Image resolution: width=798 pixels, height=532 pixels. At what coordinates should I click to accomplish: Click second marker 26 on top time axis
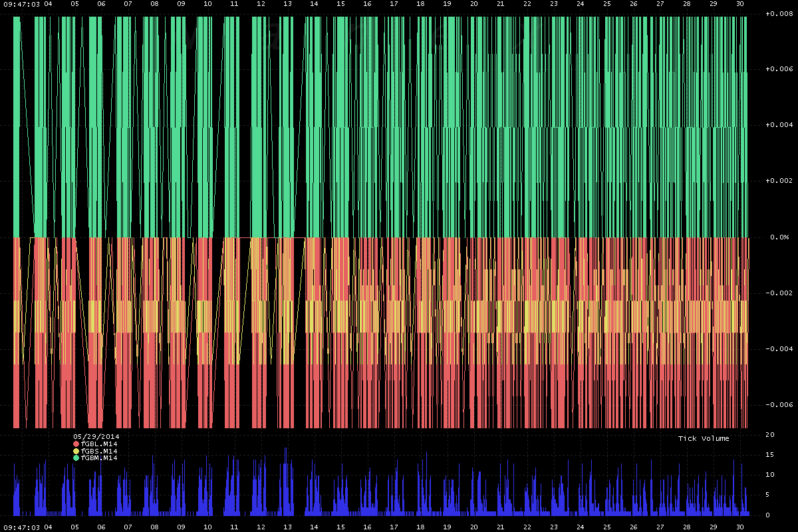pos(633,3)
